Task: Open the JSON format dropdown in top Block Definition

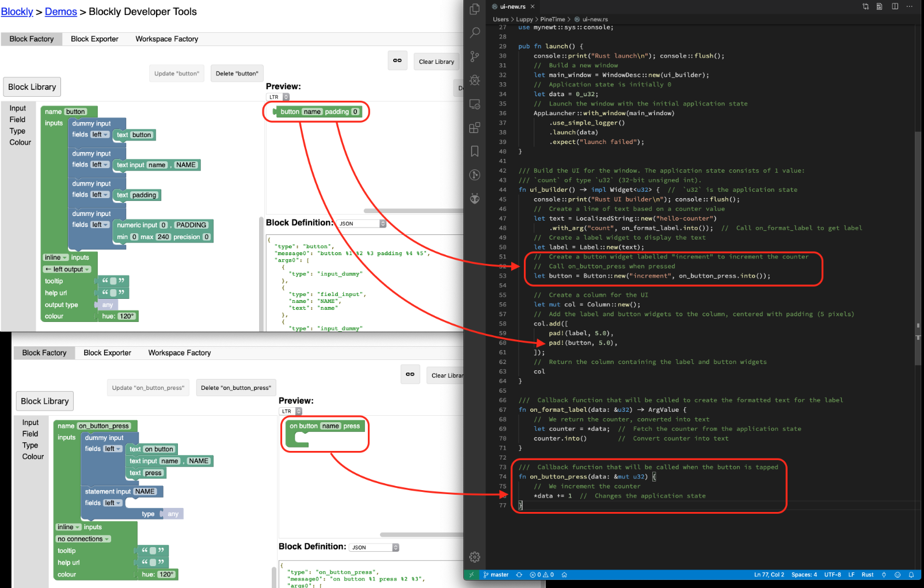Action: [362, 223]
